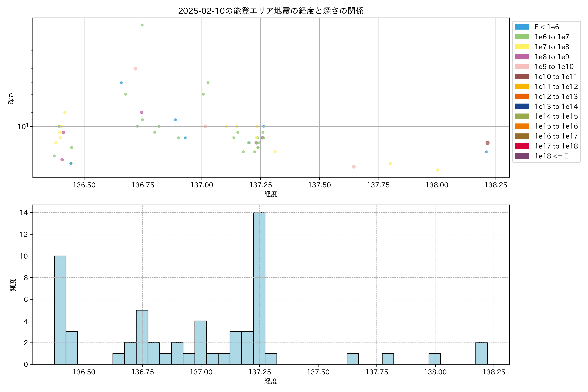Click the histogram bar of height 5 near 136.75
The height and width of the screenshot is (392, 588).
click(142, 337)
